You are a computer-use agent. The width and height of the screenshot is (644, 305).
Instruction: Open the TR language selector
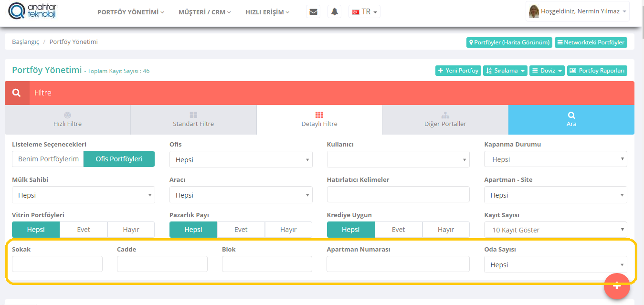click(365, 12)
